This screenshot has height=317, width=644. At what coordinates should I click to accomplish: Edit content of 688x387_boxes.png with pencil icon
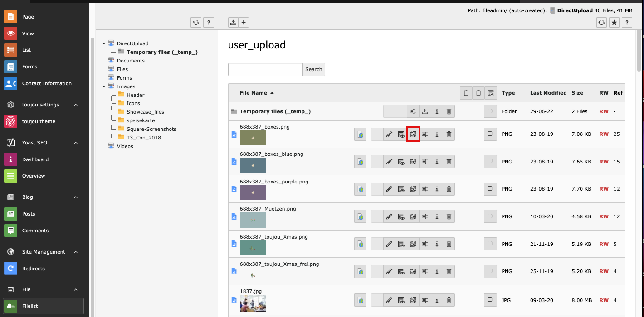389,134
